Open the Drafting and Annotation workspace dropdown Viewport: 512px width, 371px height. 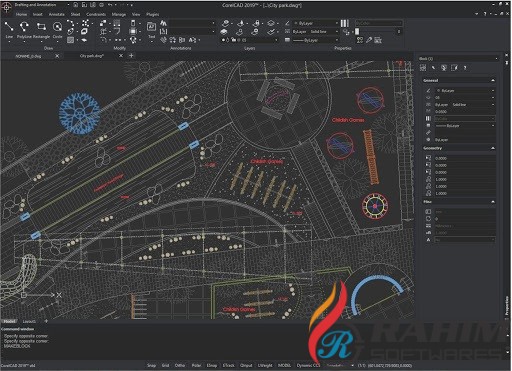[x=41, y=5]
